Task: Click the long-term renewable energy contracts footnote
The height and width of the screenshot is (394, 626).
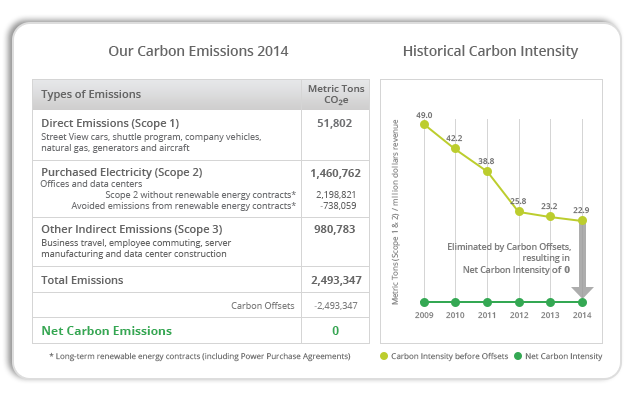Action: point(200,356)
